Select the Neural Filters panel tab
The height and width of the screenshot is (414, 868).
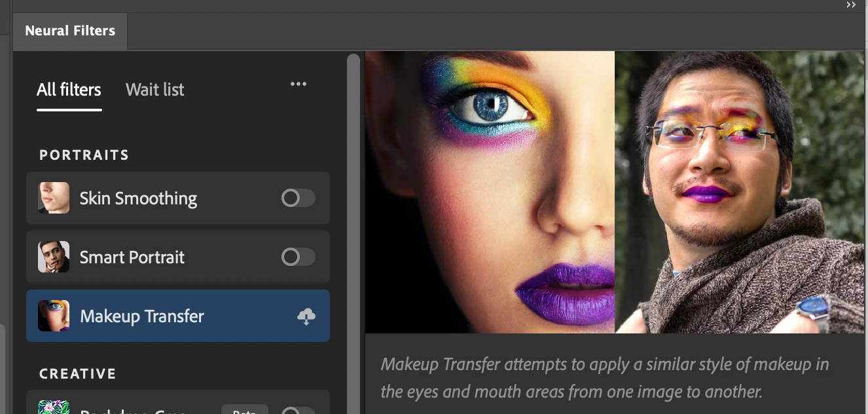tap(70, 31)
